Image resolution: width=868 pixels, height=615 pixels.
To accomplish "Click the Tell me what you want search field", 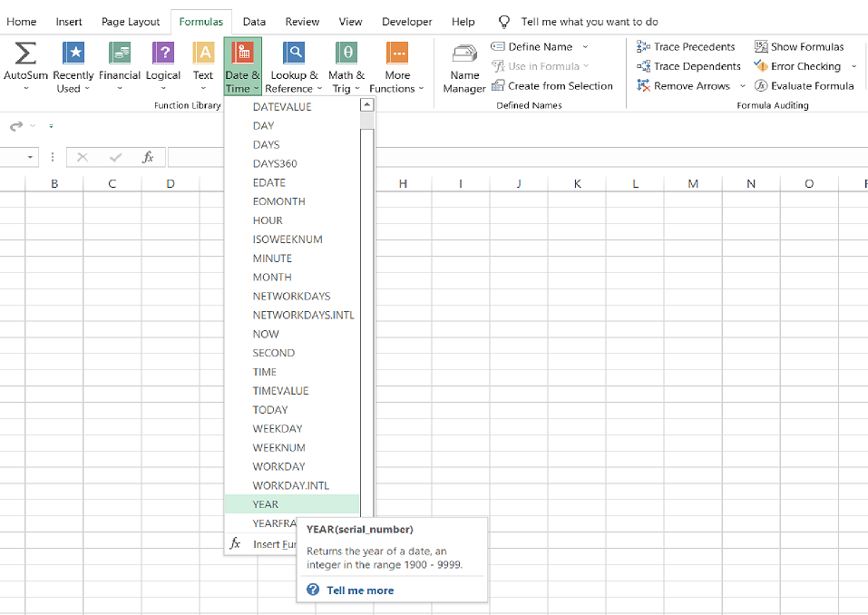I will coord(590,22).
